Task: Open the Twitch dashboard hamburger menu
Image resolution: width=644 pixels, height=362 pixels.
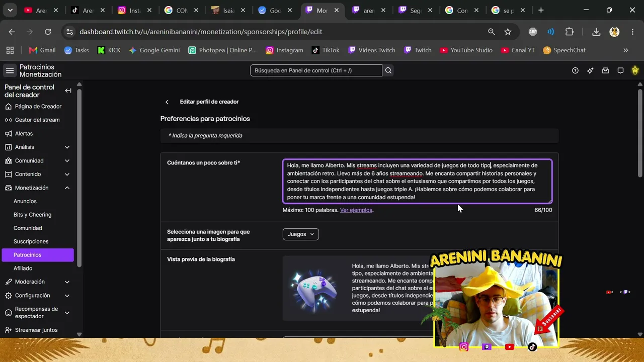Action: pos(10,70)
